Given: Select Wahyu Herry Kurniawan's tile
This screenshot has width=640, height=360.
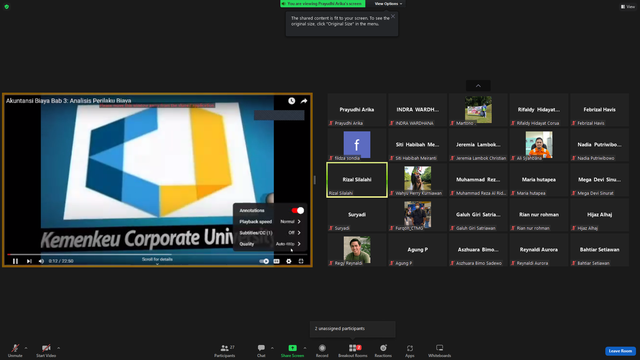Looking at the screenshot, I should tap(418, 180).
